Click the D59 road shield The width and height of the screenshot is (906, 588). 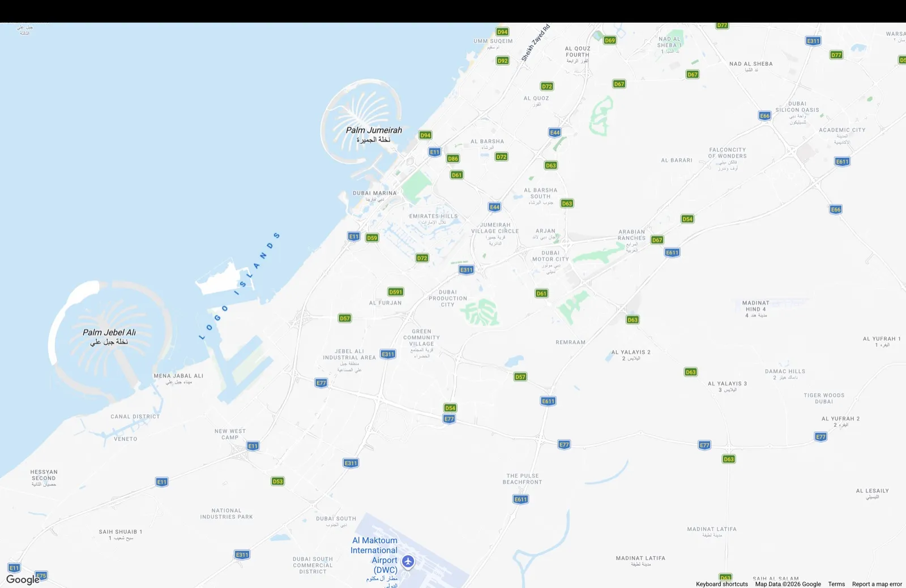(372, 238)
